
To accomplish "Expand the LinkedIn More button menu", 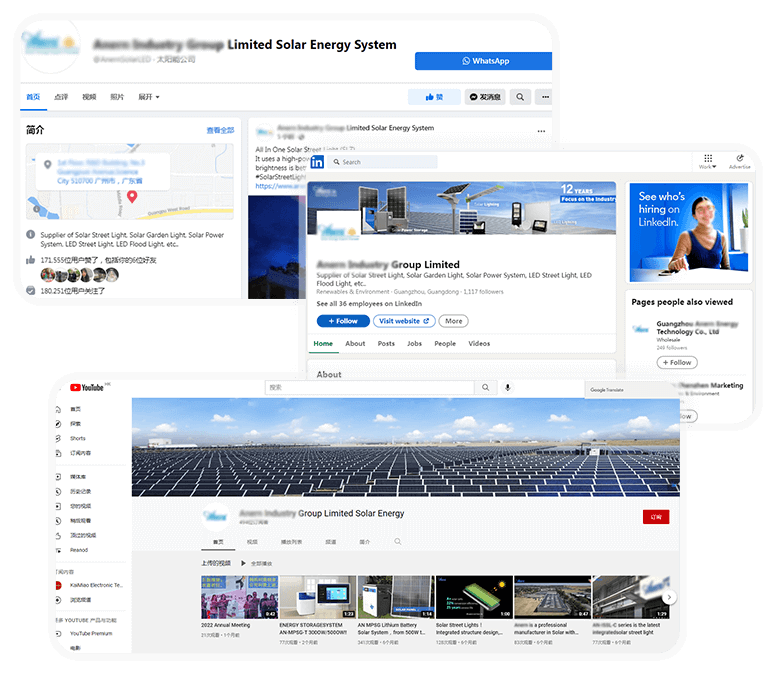I will coord(454,321).
